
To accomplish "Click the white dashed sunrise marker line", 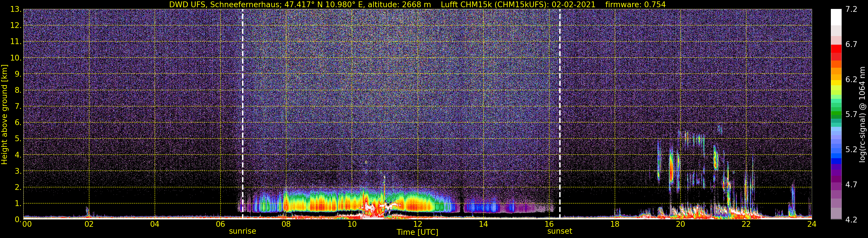I will 243,114.
